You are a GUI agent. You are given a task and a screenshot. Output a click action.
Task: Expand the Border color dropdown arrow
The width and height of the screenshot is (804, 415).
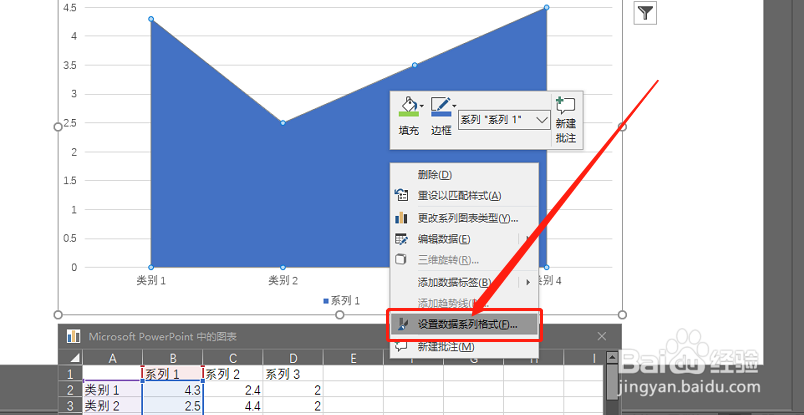tap(454, 106)
